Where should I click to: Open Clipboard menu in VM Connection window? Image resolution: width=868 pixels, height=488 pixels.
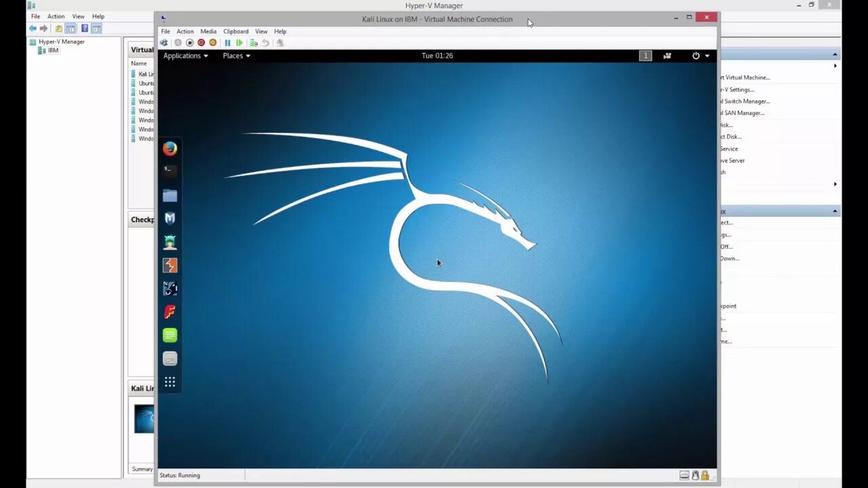tap(236, 31)
